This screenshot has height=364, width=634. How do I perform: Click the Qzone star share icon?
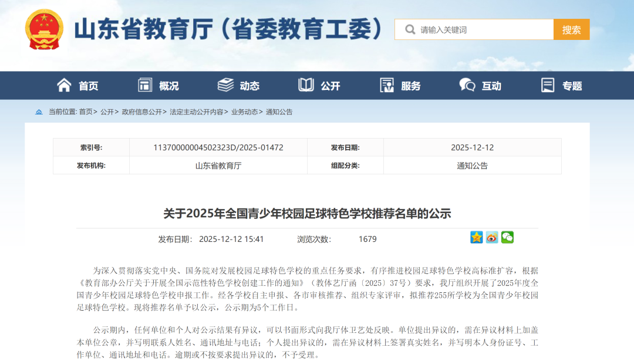click(x=476, y=237)
